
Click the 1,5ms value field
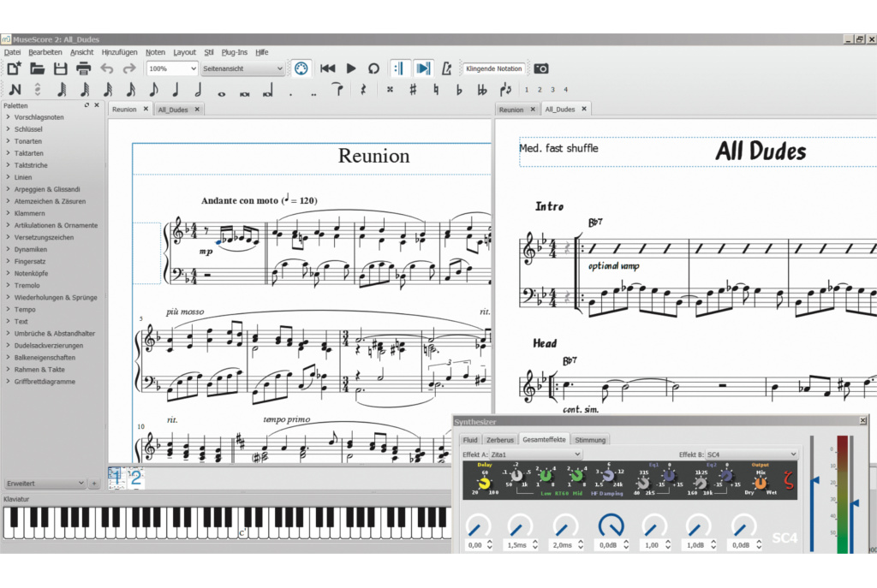coord(516,544)
